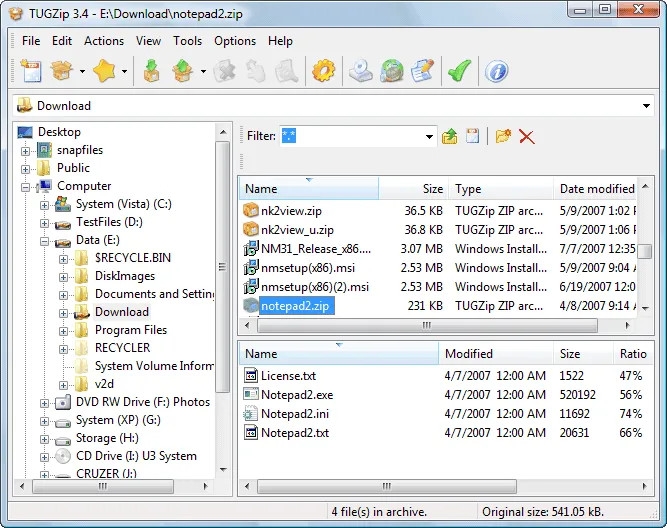
Task: Click the archive pane horizontal scrollbar
Action: coord(387,486)
